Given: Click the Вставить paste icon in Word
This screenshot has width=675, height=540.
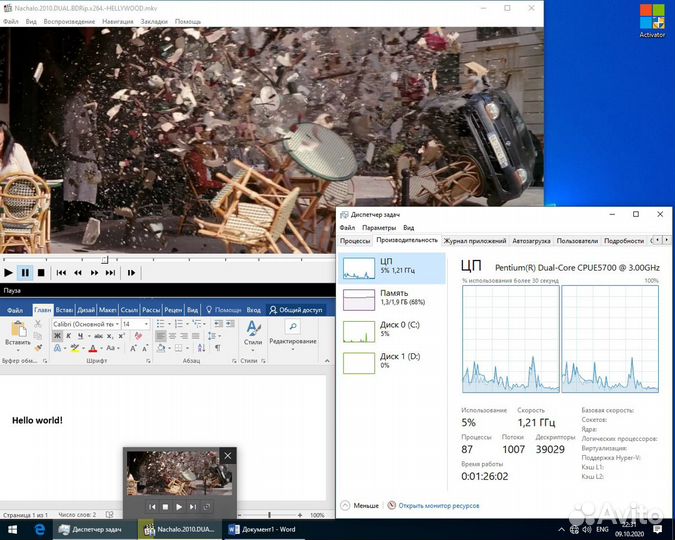Looking at the screenshot, I should [x=18, y=330].
